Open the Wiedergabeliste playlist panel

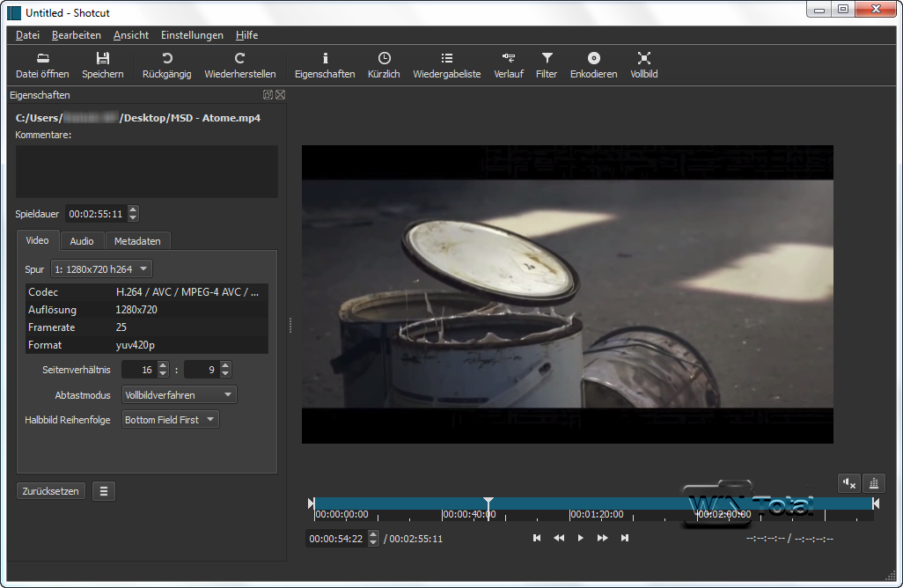pyautogui.click(x=446, y=58)
